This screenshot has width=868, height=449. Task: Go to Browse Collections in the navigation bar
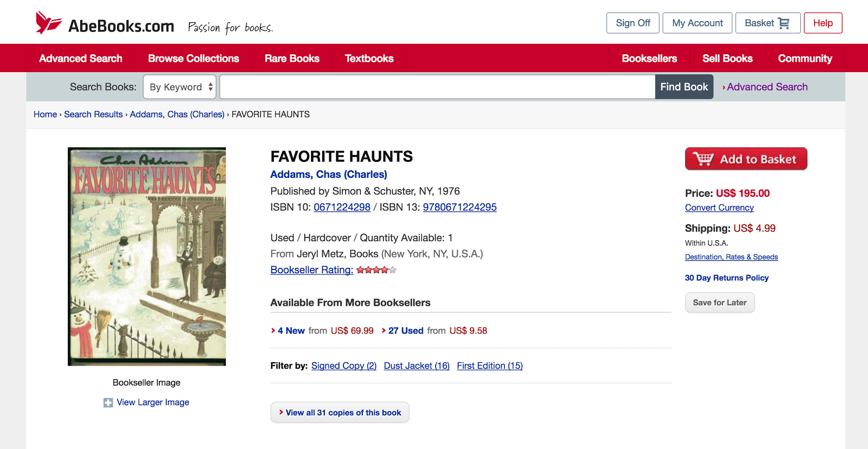pyautogui.click(x=193, y=59)
